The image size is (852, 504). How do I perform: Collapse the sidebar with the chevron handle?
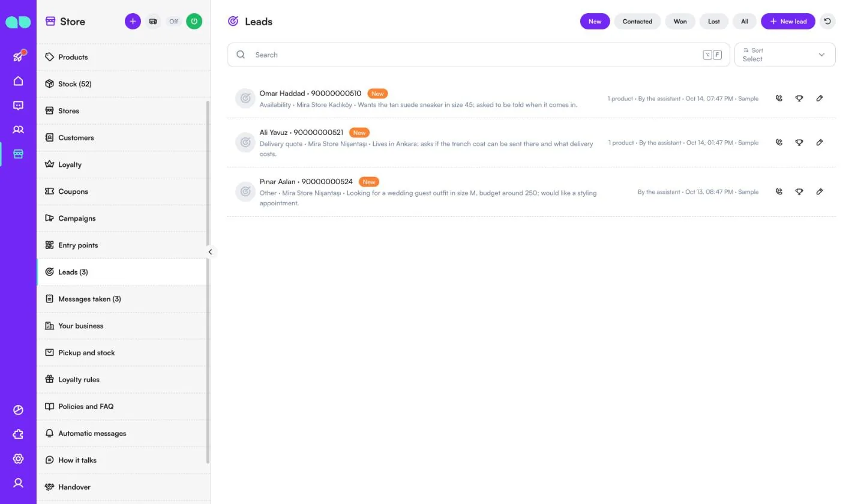pos(210,252)
